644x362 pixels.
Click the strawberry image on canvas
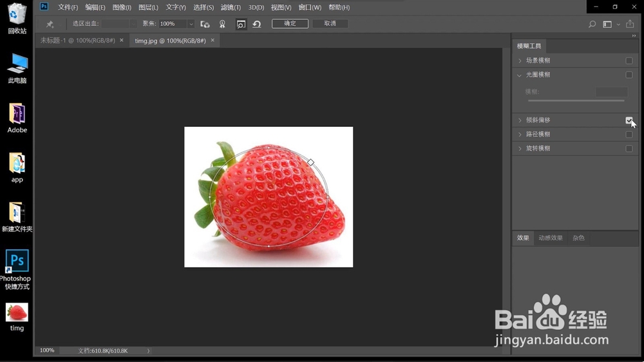(x=269, y=197)
